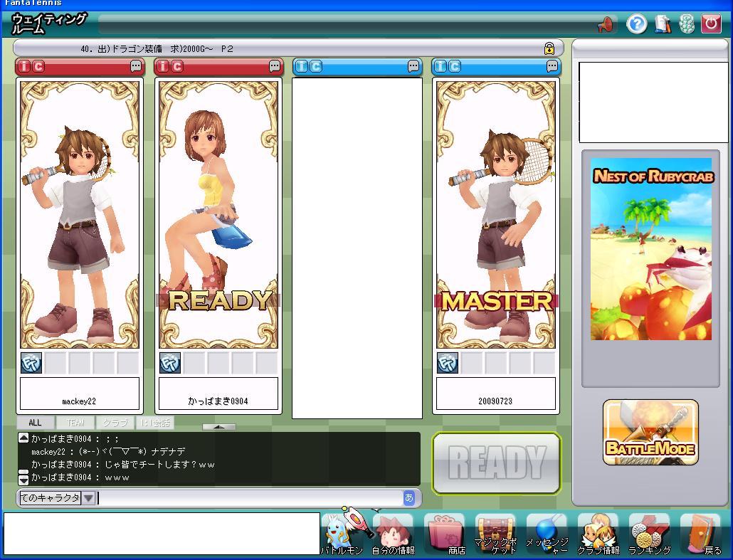Select the ALL chat tab
Image resolution: width=733 pixels, height=560 pixels.
click(35, 423)
